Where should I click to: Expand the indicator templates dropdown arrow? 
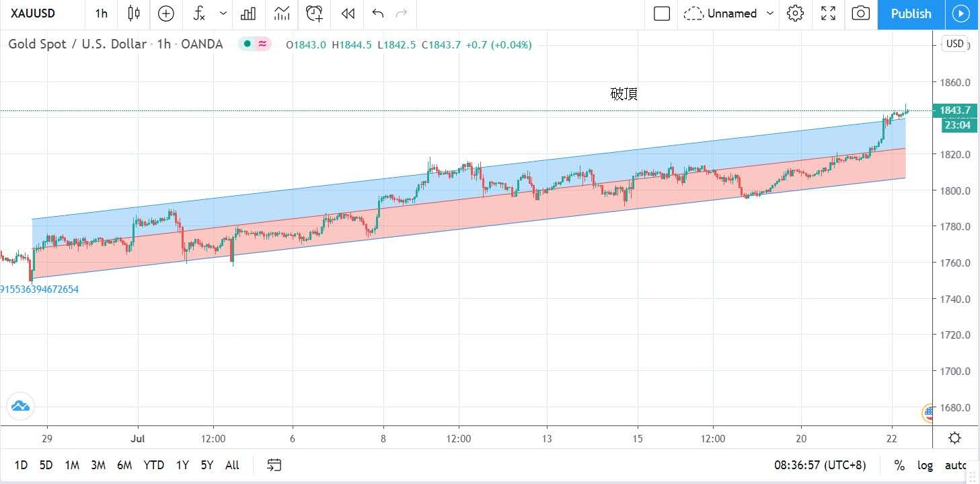coord(223,13)
